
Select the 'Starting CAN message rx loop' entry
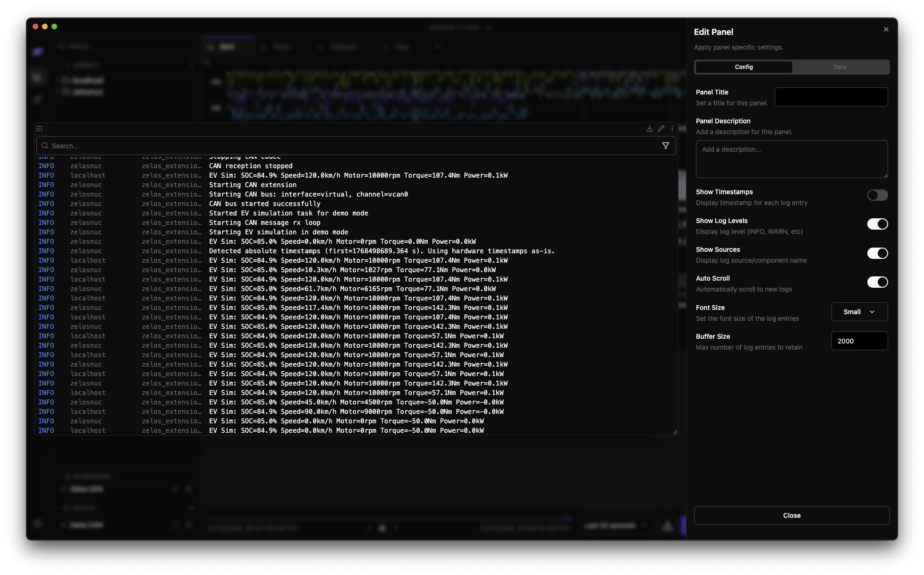point(356,223)
